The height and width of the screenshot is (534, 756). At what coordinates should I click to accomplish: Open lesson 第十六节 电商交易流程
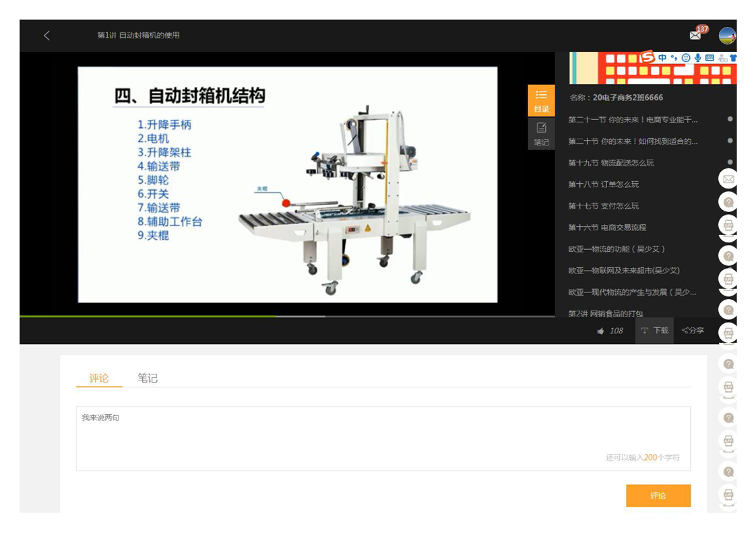607,228
